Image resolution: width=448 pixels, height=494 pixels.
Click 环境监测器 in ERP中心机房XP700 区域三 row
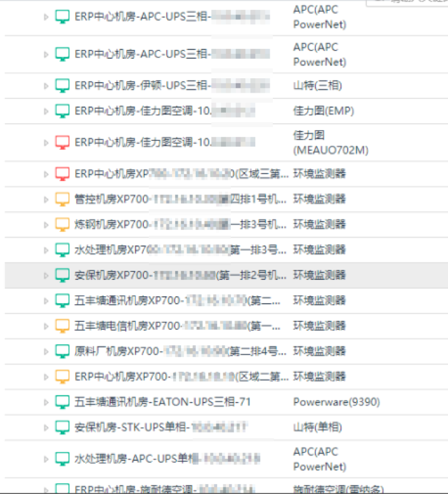[x=320, y=173]
